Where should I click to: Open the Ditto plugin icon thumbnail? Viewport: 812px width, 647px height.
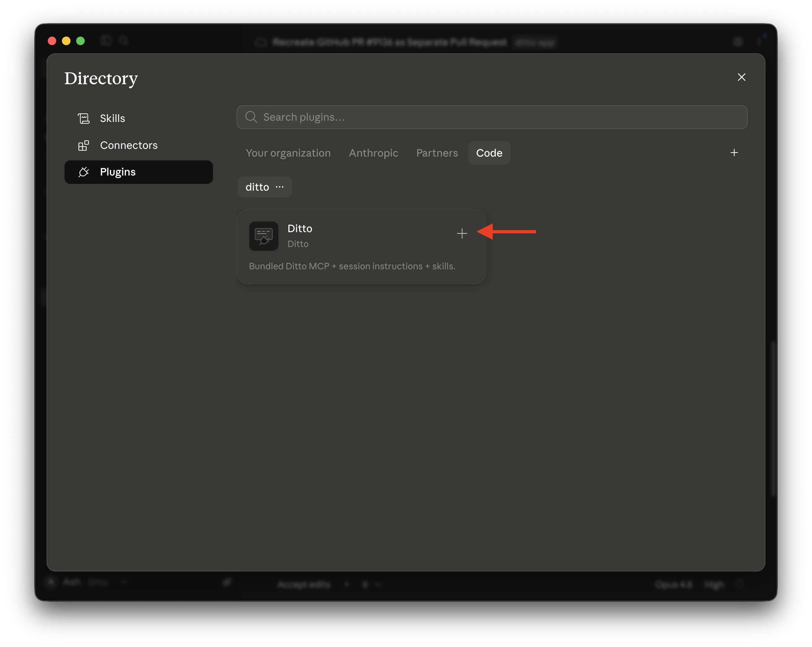264,236
